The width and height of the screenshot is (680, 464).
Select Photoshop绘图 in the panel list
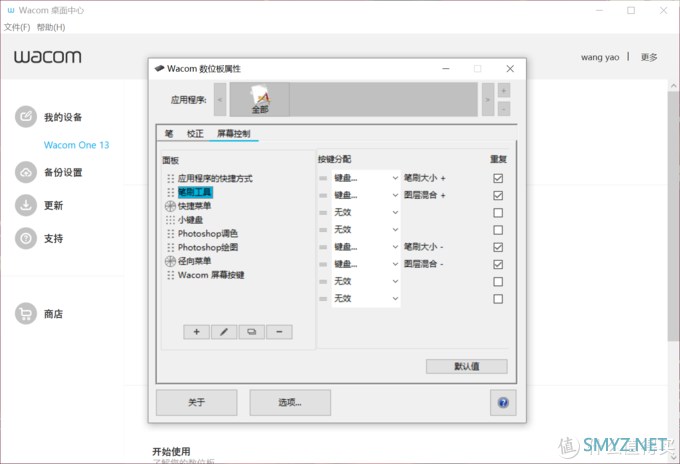click(208, 248)
